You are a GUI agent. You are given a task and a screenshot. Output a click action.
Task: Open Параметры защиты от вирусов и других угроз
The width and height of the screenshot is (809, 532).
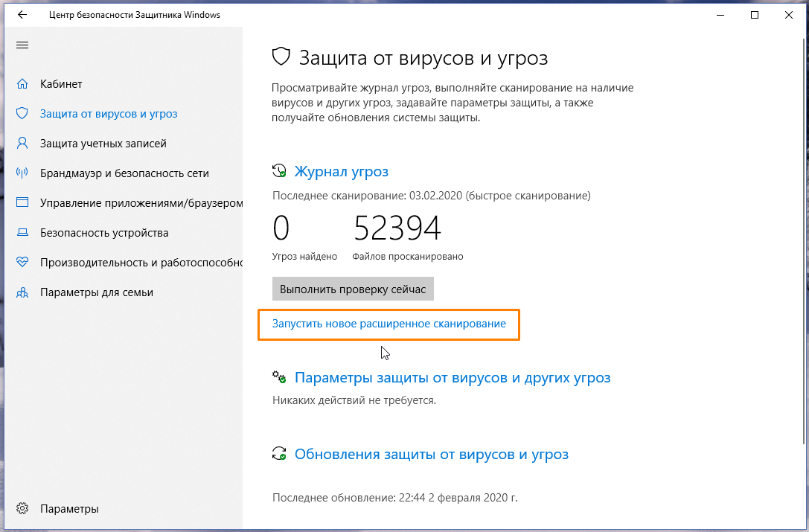point(453,377)
